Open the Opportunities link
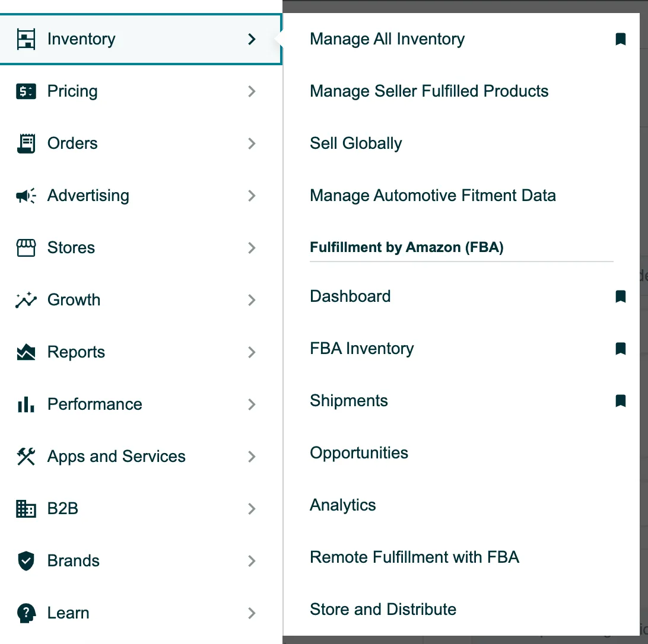This screenshot has width=648, height=644. tap(358, 453)
